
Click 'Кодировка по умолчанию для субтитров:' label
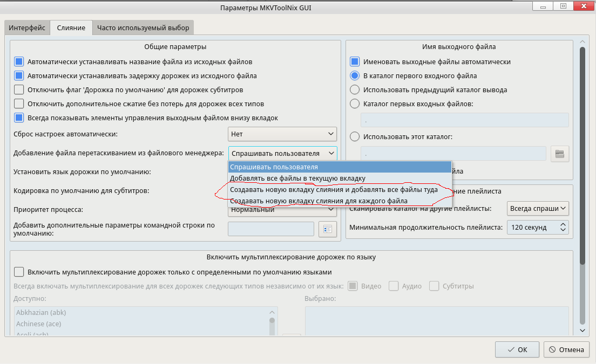coord(81,190)
